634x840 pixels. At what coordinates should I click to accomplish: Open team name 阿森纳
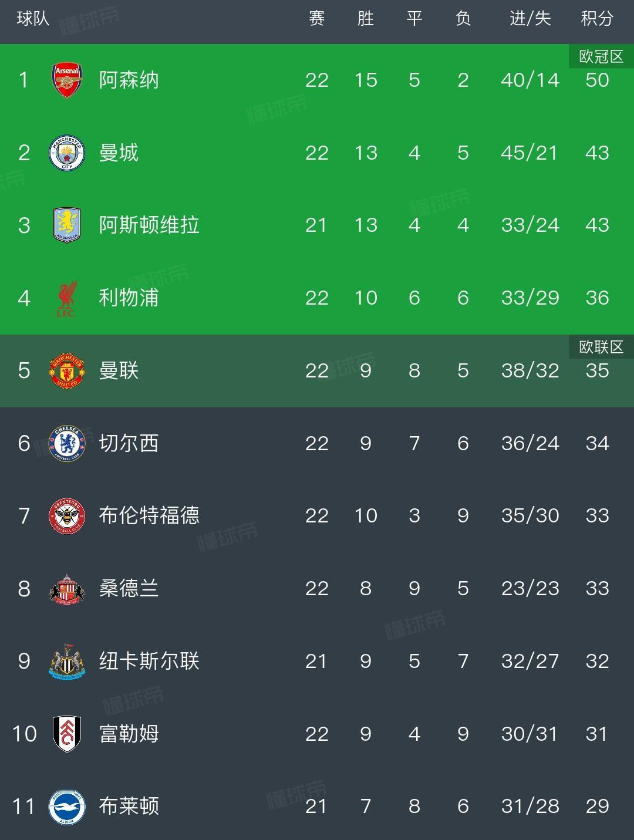(129, 80)
